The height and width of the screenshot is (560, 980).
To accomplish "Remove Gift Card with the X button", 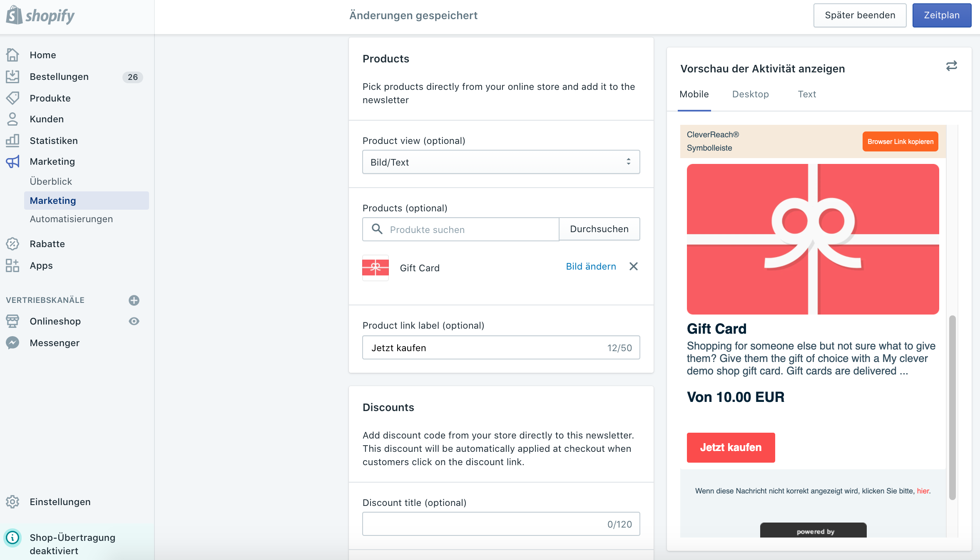I will coord(634,266).
